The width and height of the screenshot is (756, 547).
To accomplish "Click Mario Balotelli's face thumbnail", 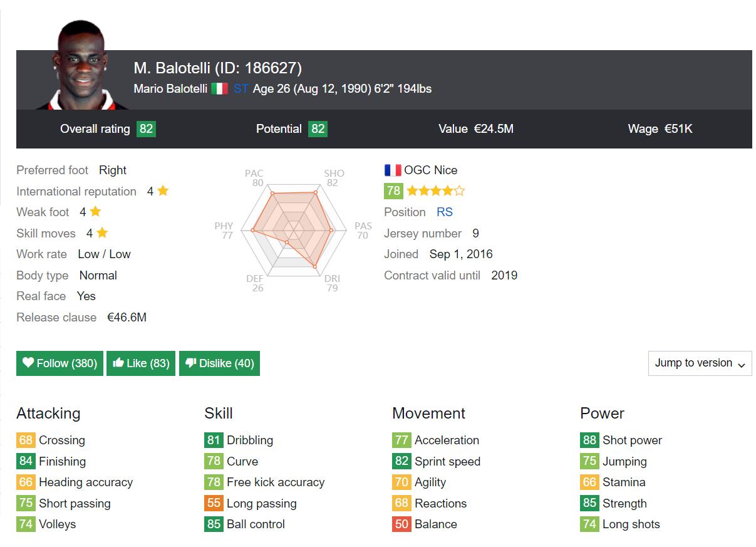I will pyautogui.click(x=80, y=67).
